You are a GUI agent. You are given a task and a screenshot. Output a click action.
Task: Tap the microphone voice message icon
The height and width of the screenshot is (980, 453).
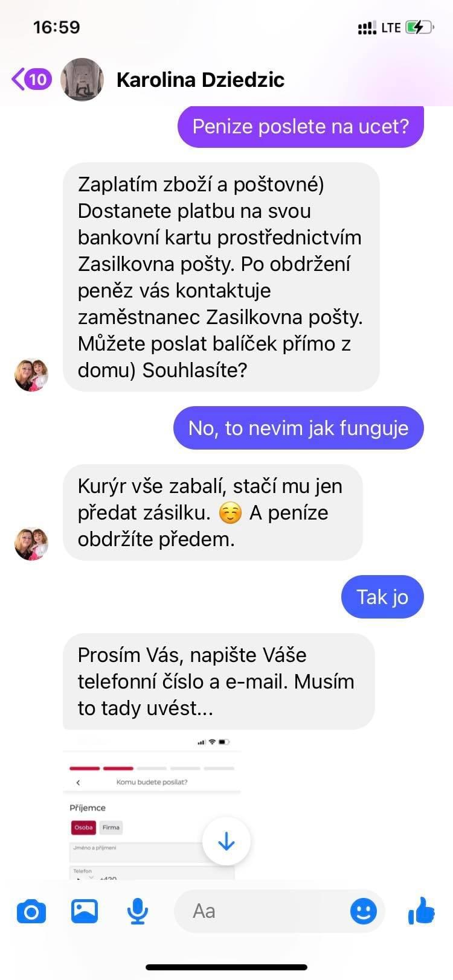[x=138, y=911]
